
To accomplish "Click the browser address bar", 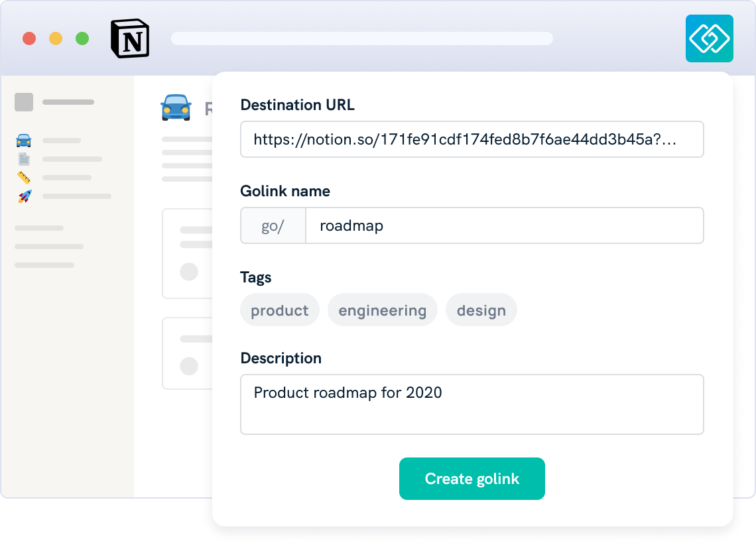I will pos(361,38).
